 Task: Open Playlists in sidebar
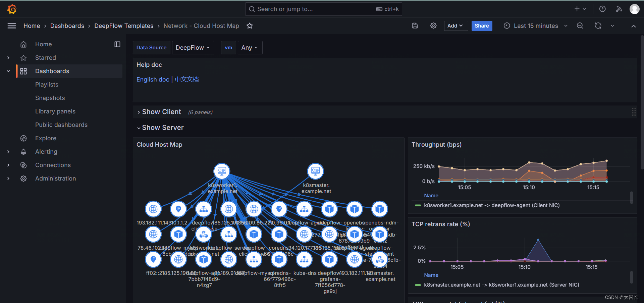coord(47,85)
